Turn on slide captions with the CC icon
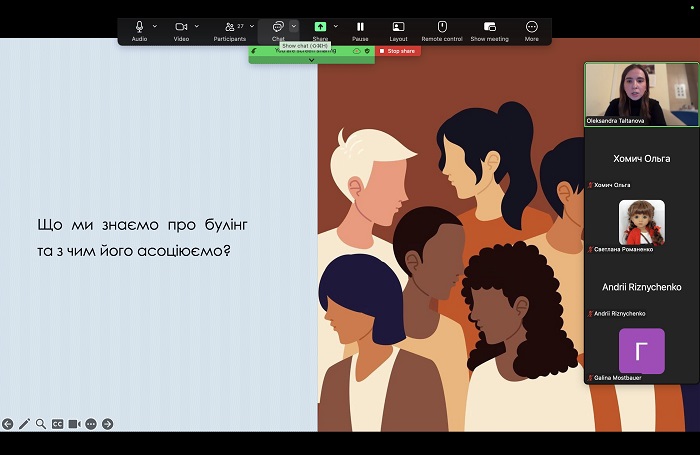 (x=57, y=424)
